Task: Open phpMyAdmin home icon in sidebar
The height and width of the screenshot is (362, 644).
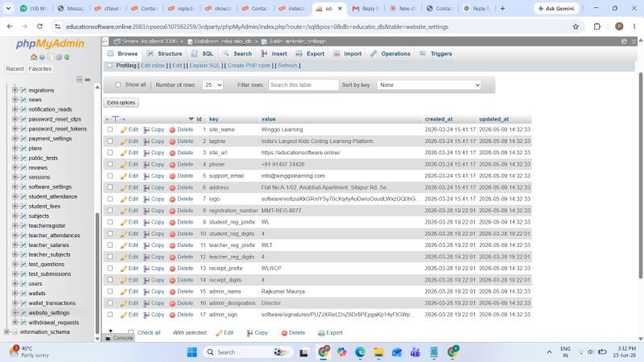Action: pos(34,57)
